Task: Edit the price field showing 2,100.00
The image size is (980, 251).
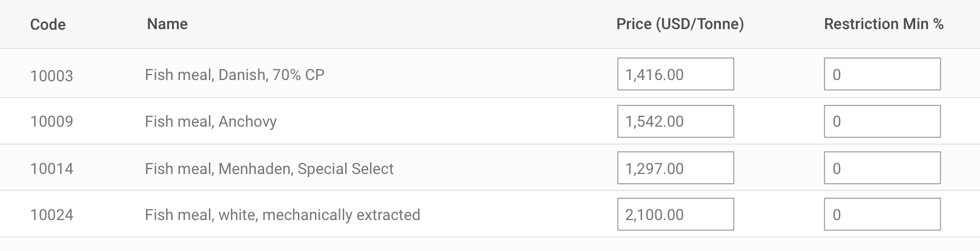Action: pos(675,214)
